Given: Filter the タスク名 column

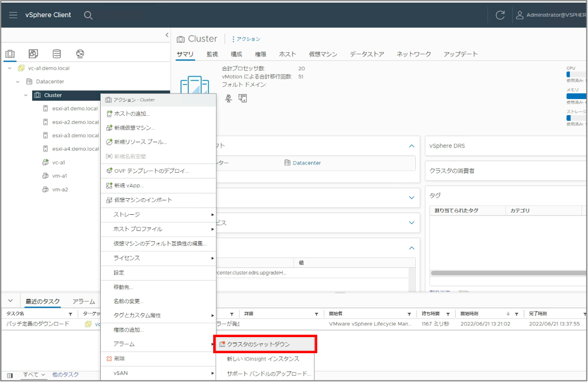Looking at the screenshot, I should pyautogui.click(x=70, y=314).
